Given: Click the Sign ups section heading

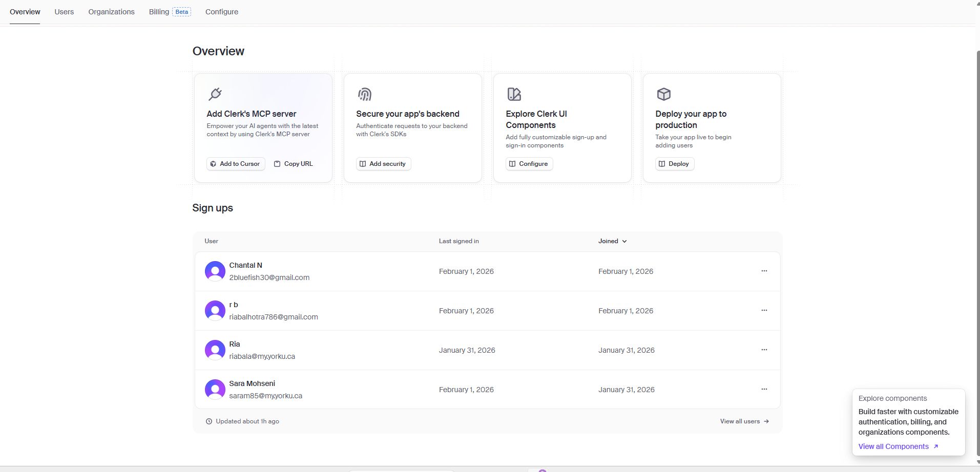Looking at the screenshot, I should coord(213,208).
